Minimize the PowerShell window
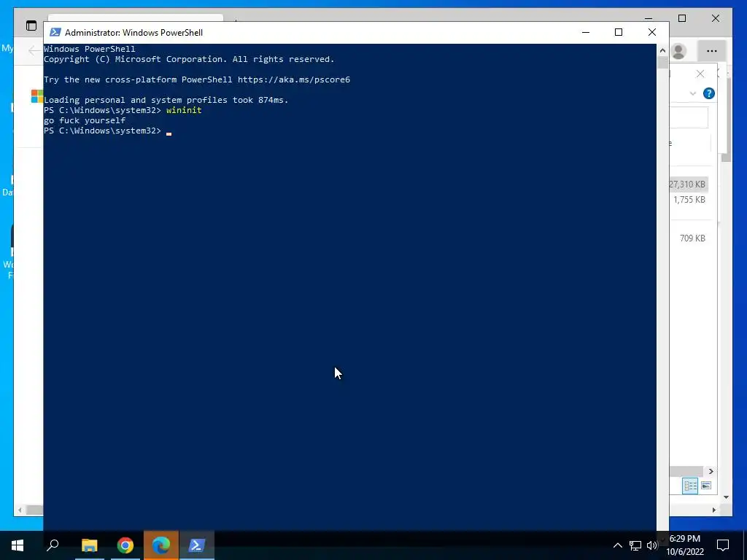This screenshot has height=560, width=747. pos(586,32)
